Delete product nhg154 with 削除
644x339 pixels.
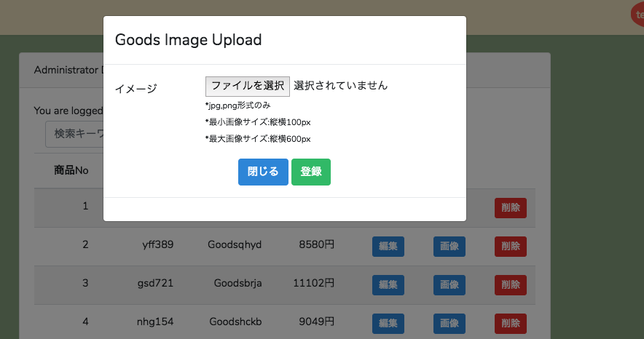click(510, 323)
